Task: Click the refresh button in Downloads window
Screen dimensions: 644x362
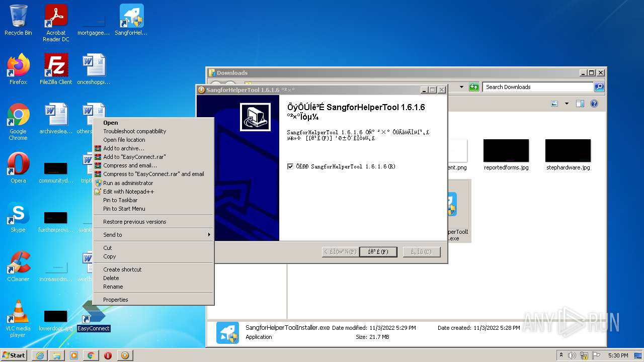Action: [474, 87]
